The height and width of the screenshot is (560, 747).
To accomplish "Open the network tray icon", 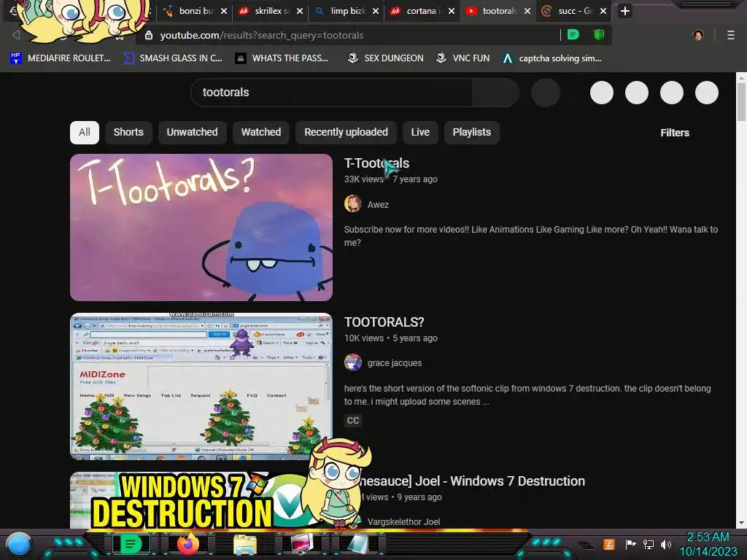I will 649,544.
